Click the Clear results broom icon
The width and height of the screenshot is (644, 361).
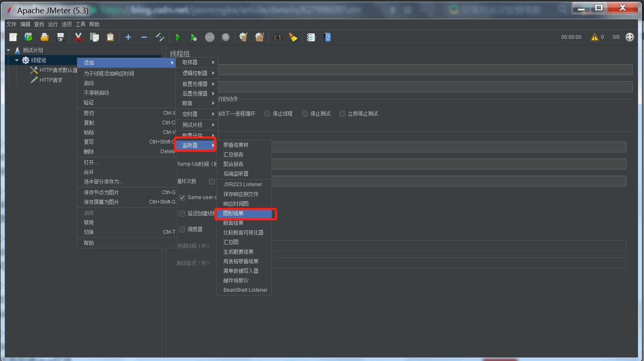click(x=243, y=38)
